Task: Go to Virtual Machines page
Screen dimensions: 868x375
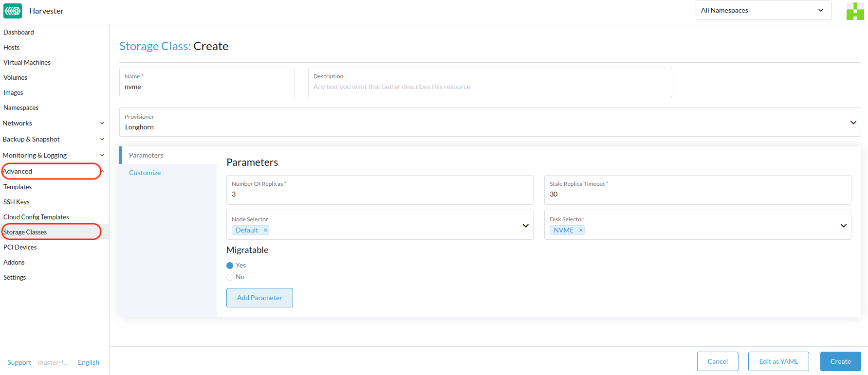Action: (27, 63)
